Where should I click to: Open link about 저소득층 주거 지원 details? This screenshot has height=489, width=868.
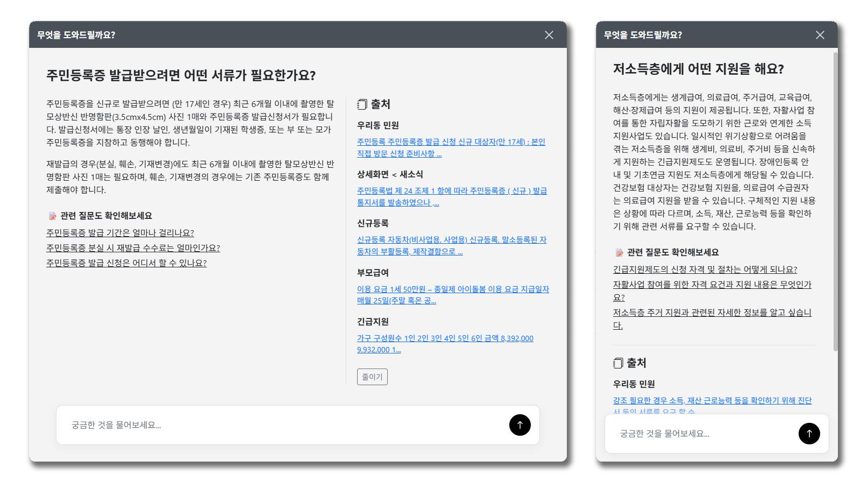coord(713,318)
